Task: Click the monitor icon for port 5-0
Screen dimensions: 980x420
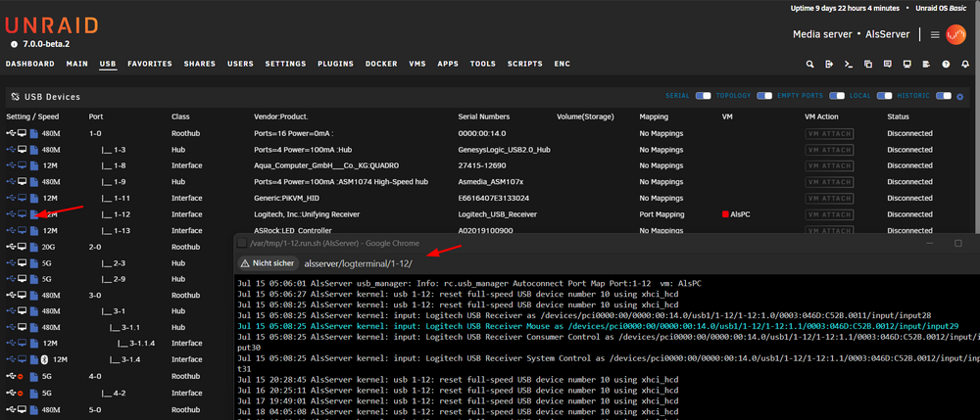Action: (x=22, y=409)
